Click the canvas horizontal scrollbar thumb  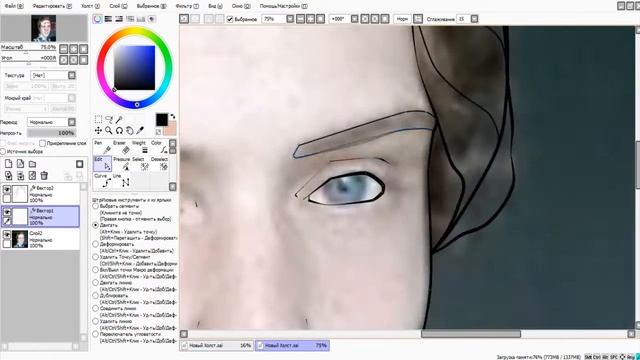pos(471,334)
